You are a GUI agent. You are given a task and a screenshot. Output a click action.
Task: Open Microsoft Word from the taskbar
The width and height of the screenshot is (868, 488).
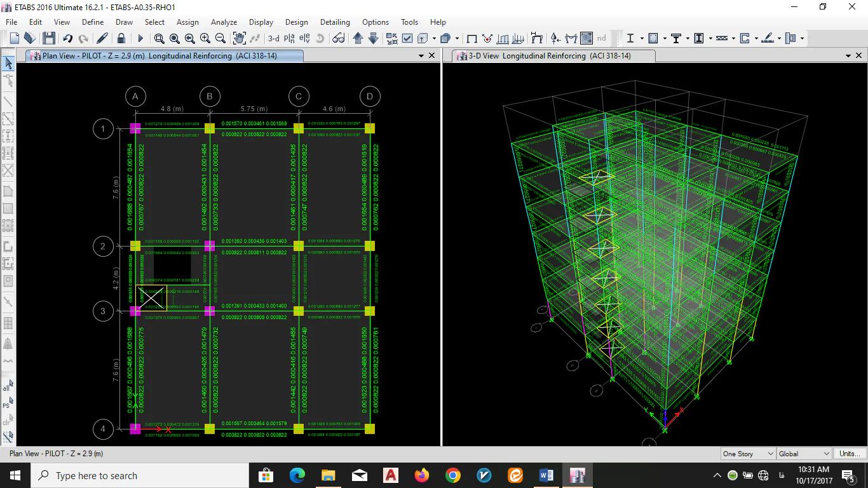(x=546, y=475)
